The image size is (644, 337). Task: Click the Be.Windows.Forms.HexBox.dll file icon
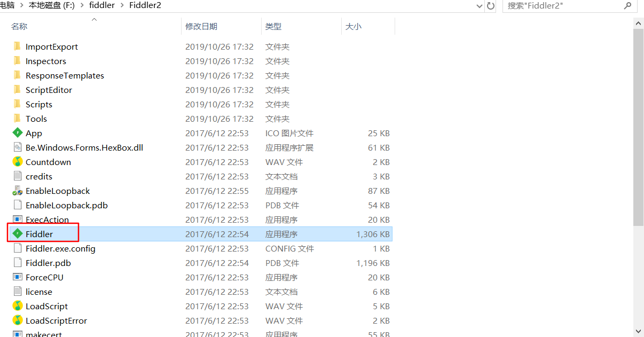[x=17, y=147]
